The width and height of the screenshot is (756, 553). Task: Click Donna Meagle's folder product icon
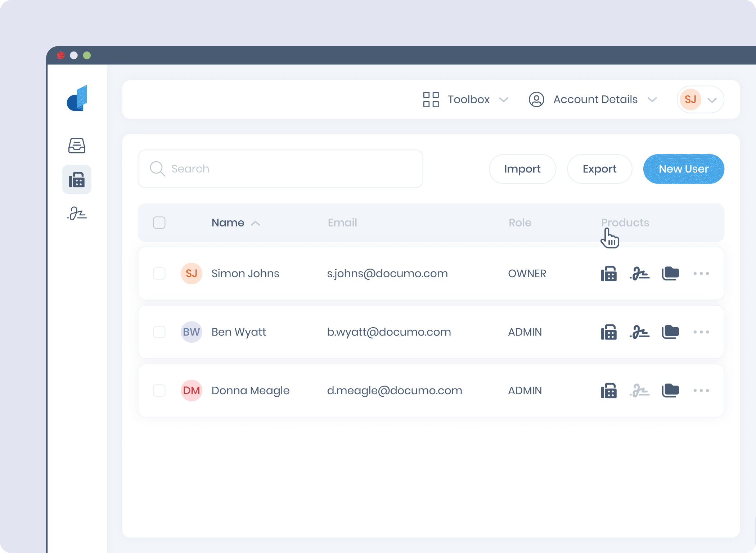670,391
